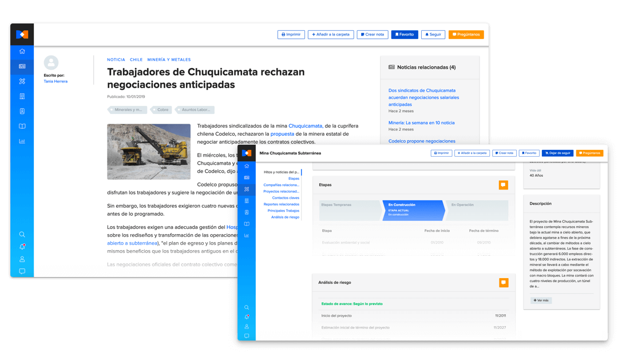
Task: Select tools icon in project window sidebar
Action: pyautogui.click(x=247, y=189)
